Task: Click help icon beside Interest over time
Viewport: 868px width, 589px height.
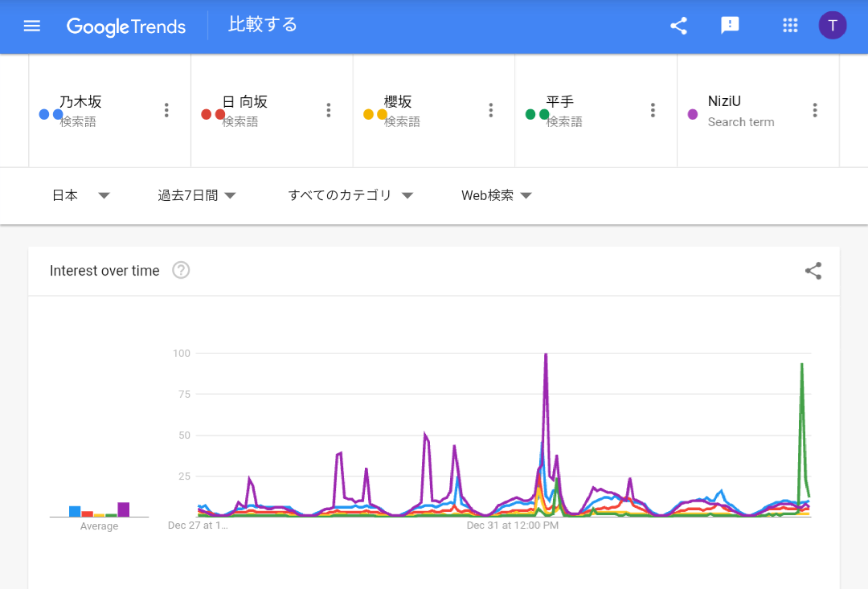Action: (x=182, y=271)
